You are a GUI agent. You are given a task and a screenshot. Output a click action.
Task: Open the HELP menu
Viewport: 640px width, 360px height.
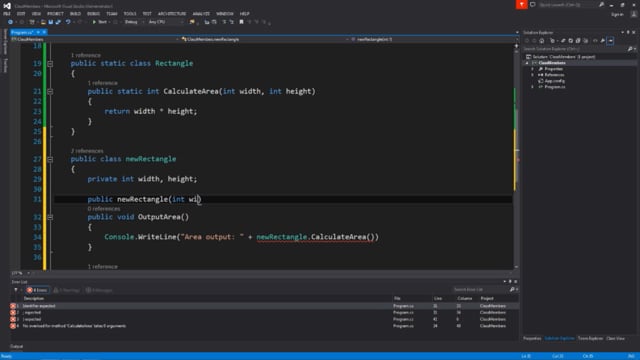coord(244,13)
